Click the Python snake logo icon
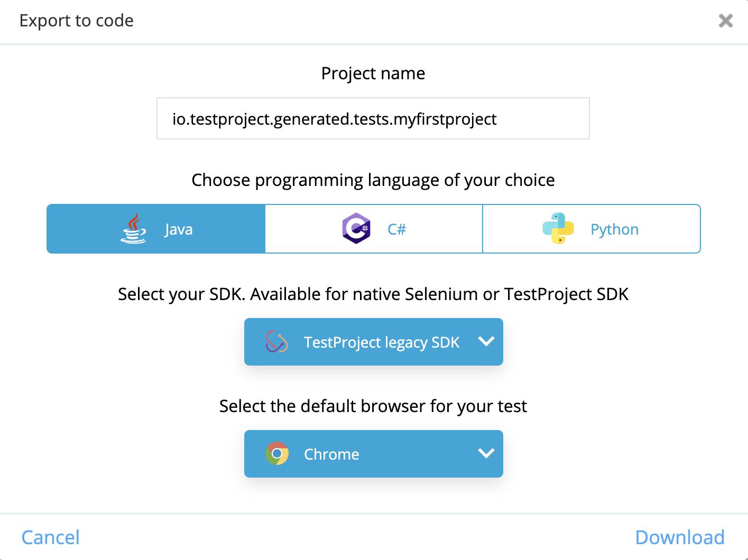Image resolution: width=748 pixels, height=560 pixels. tap(558, 228)
